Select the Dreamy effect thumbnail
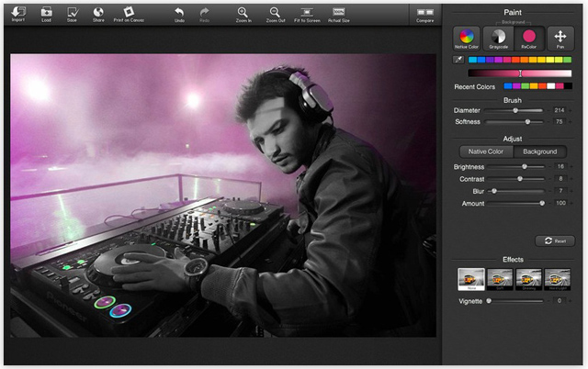The height and width of the screenshot is (369, 588). click(529, 279)
